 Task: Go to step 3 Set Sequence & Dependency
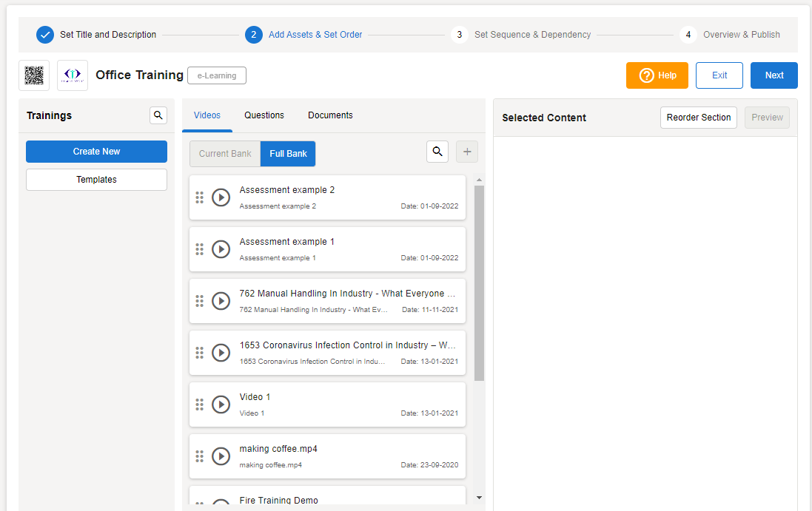tap(521, 35)
